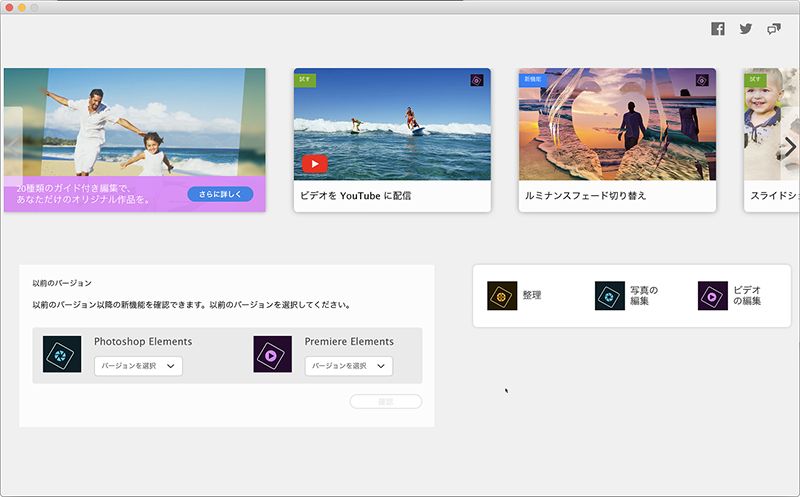Viewport: 800px width, 497px height.
Task: Open the surfing video thumbnail
Action: tap(392, 124)
